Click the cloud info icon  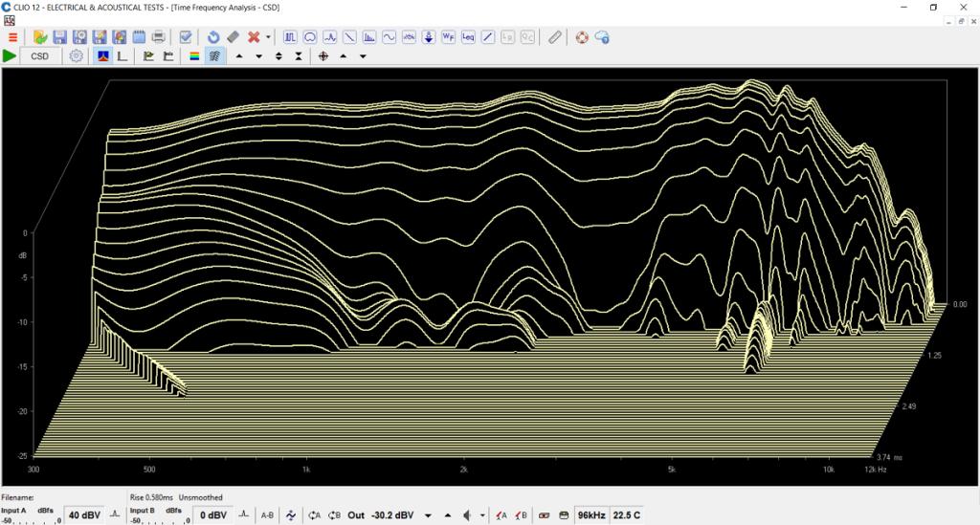602,37
